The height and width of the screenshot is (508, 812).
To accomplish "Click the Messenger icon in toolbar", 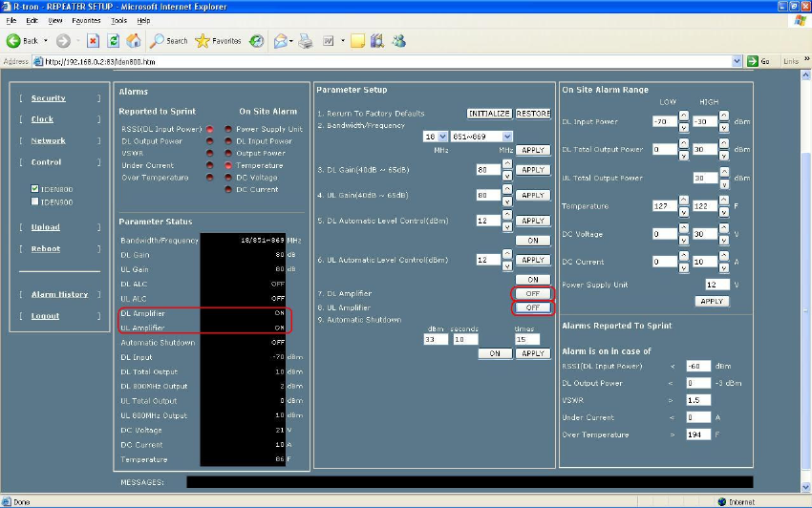I will click(x=399, y=41).
